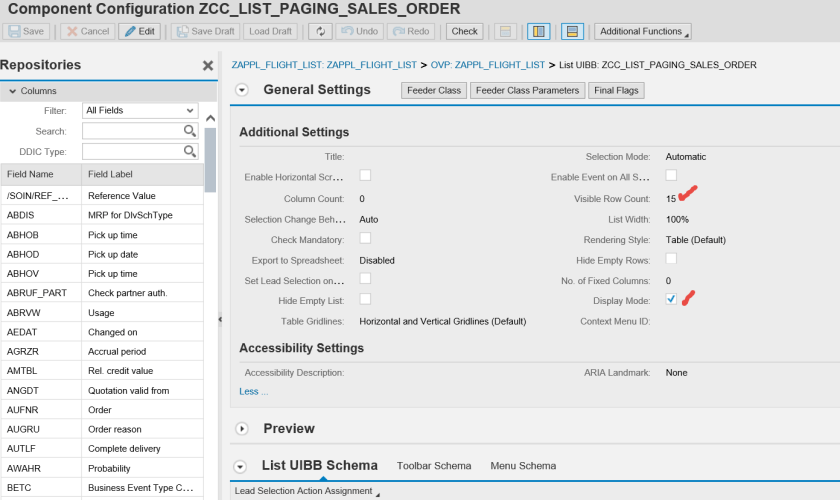840x500 pixels.
Task: Toggle the left side panel layout icon
Action: pos(538,32)
